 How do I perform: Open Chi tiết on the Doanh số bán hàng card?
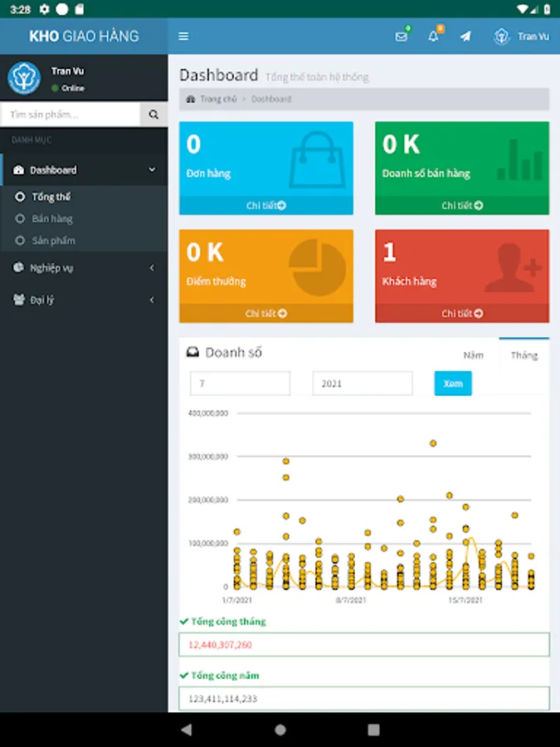point(462,205)
